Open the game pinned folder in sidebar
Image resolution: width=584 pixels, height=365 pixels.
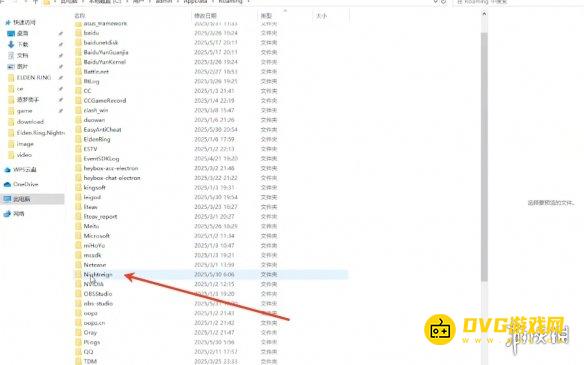point(20,111)
